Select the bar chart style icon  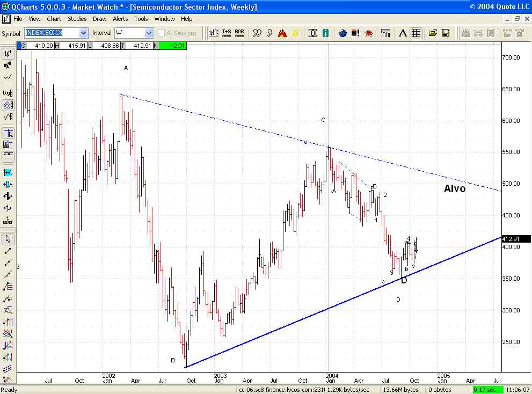[x=8, y=53]
